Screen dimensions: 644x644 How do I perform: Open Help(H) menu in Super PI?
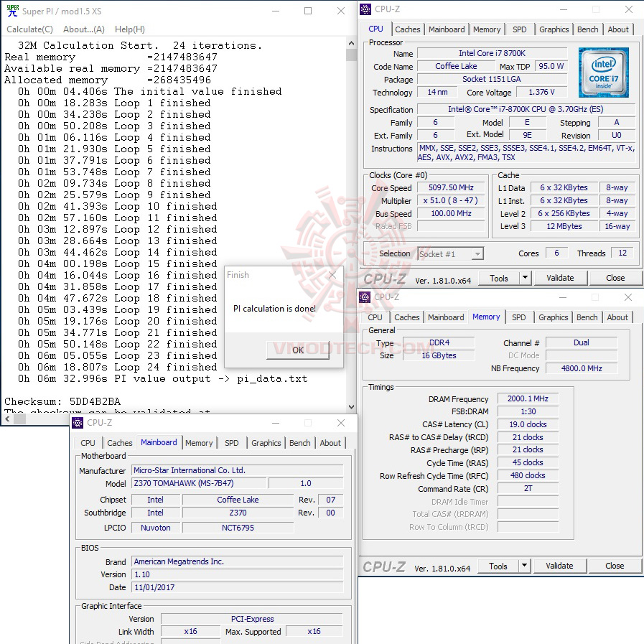130,29
